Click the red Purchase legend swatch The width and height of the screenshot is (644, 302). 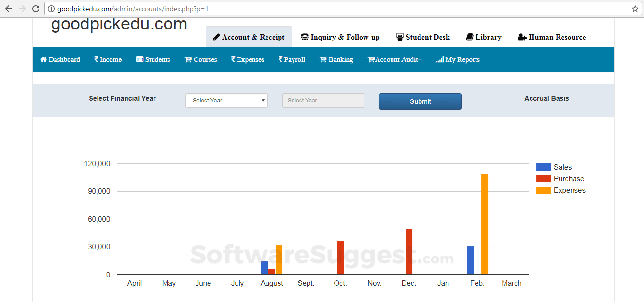pos(544,179)
